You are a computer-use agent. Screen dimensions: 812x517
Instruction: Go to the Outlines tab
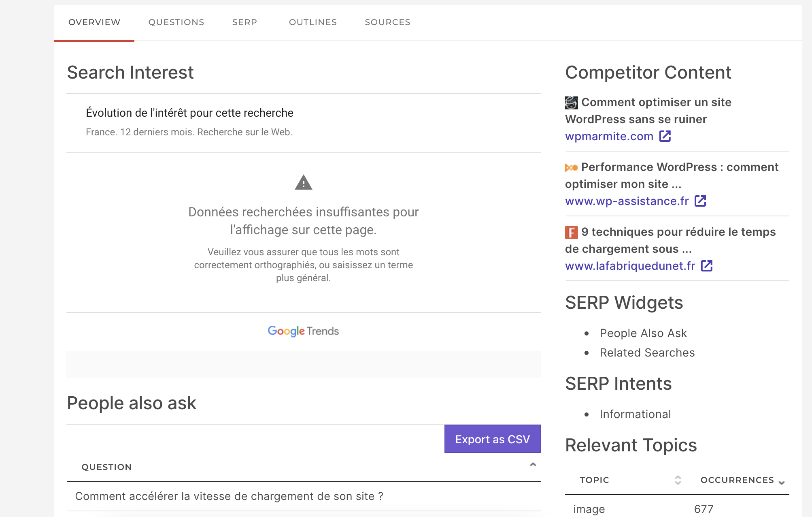click(313, 22)
